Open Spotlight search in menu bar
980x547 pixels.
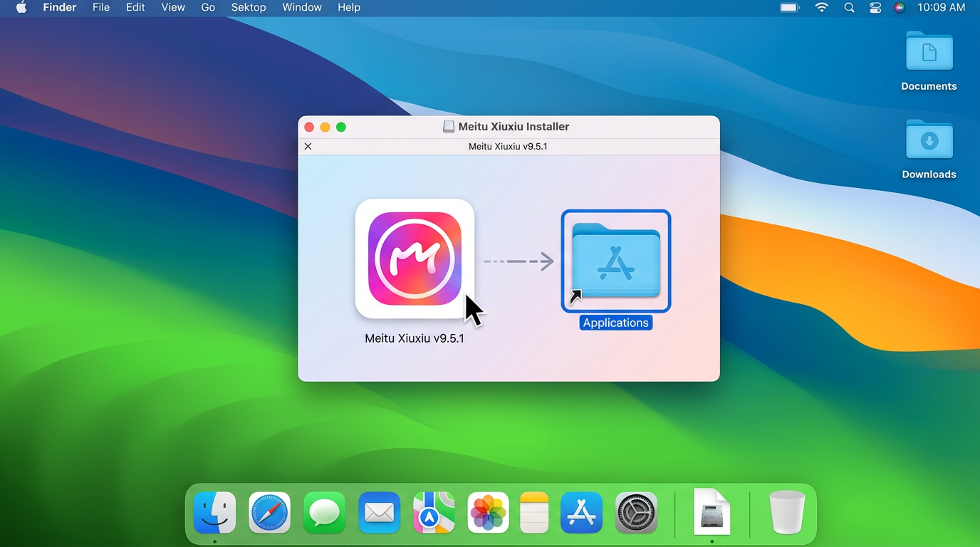[849, 8]
